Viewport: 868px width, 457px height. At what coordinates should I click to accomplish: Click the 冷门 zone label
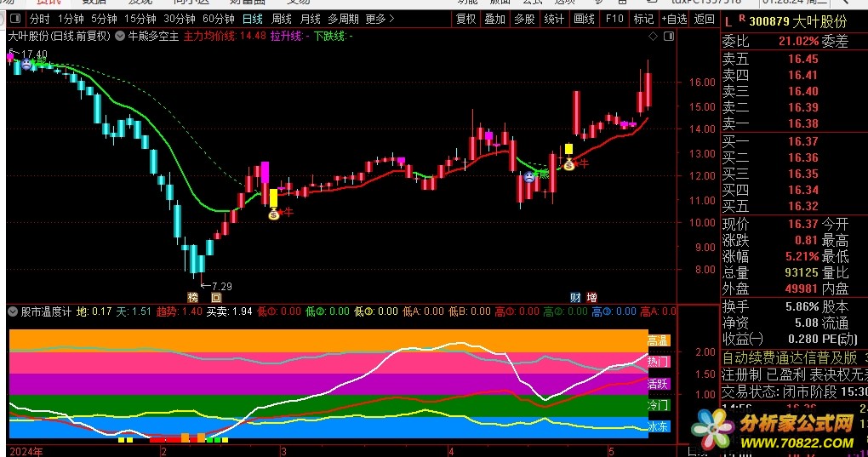[658, 405]
